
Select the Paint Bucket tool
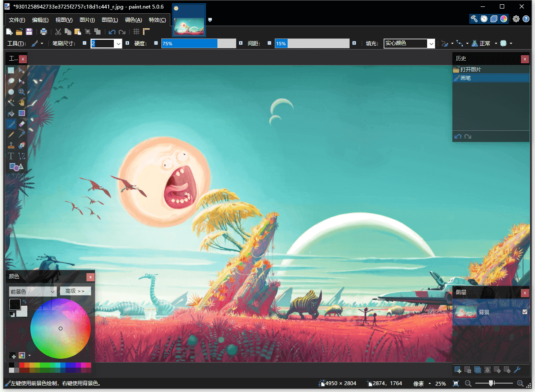click(11, 113)
